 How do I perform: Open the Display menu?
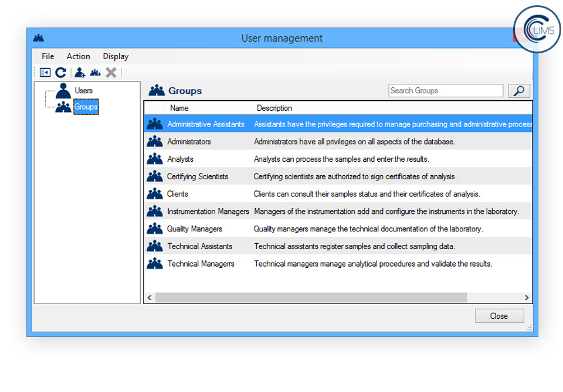(x=116, y=56)
